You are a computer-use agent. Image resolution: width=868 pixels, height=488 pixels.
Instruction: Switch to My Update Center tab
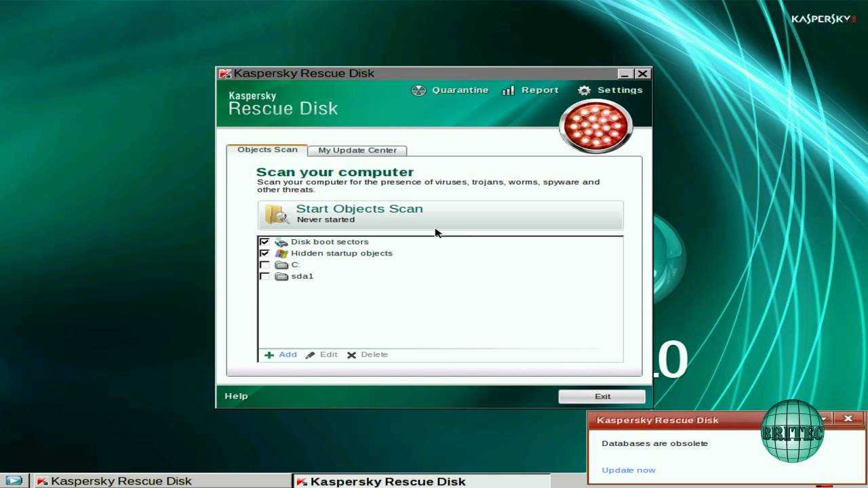point(357,150)
